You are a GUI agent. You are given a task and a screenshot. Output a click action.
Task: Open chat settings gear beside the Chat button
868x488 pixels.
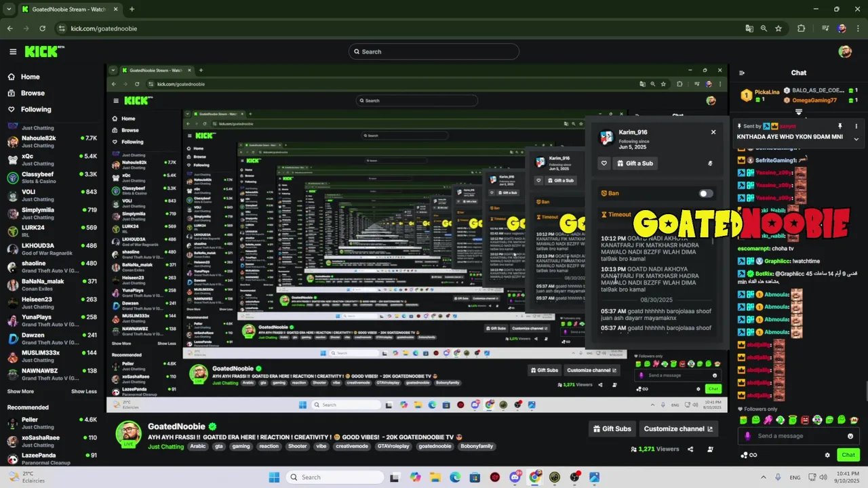click(x=827, y=455)
